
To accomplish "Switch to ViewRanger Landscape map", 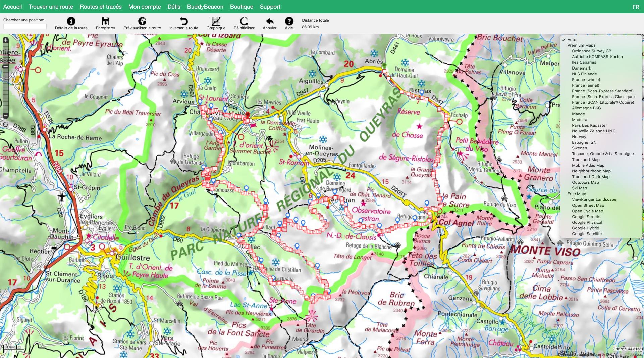I will (594, 199).
